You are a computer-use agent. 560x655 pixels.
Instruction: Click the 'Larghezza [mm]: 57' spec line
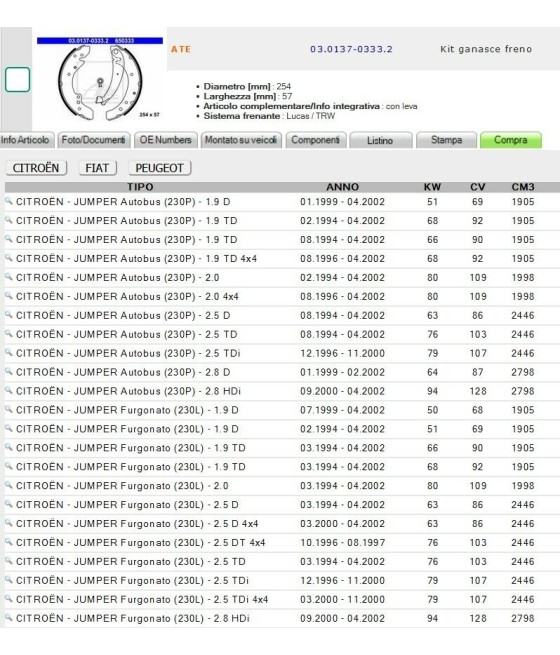click(x=247, y=96)
